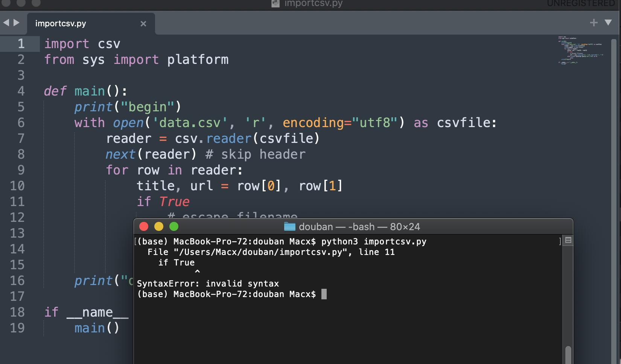Click the UNREGISTERED label in the title bar
Viewport: 621px width, 364px height.
580,4
